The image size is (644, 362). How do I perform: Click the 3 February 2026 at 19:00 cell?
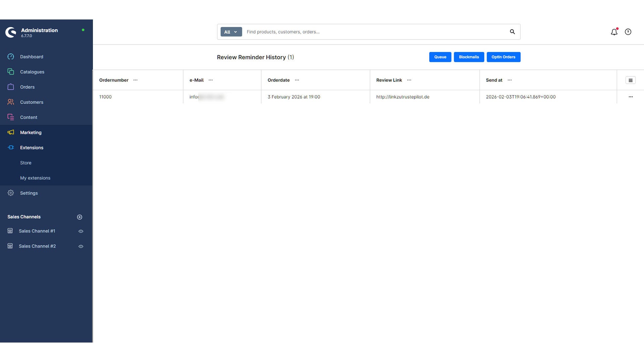(x=294, y=97)
